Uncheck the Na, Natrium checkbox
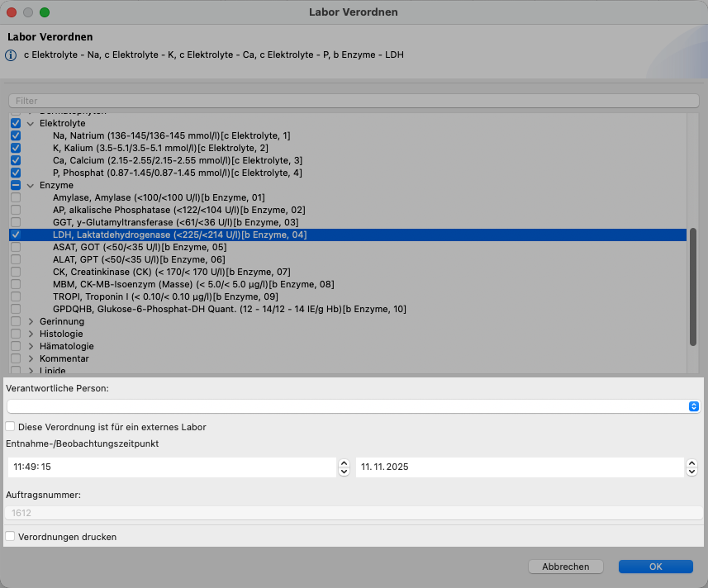This screenshot has height=588, width=708. (16, 135)
